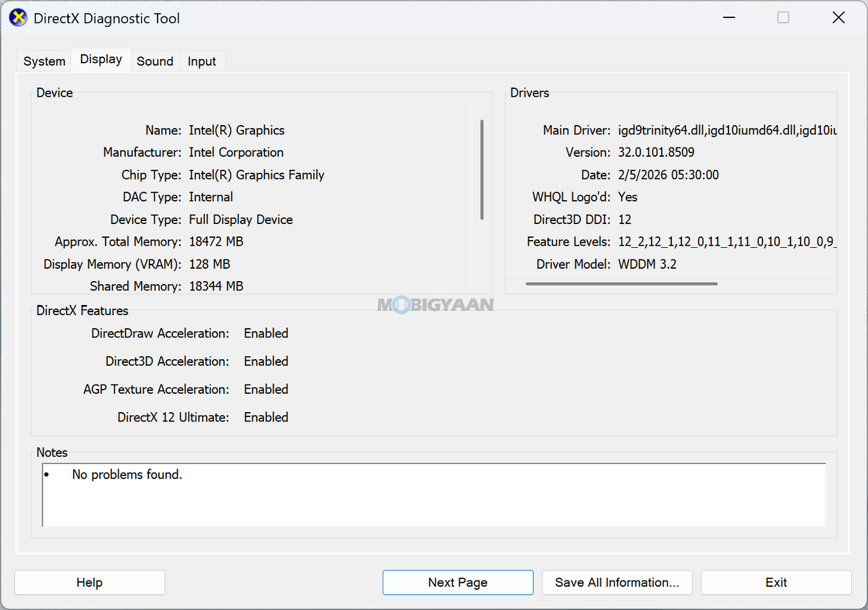Click the "Intel Corporation" manufacturer value
868x610 pixels.
(x=236, y=152)
